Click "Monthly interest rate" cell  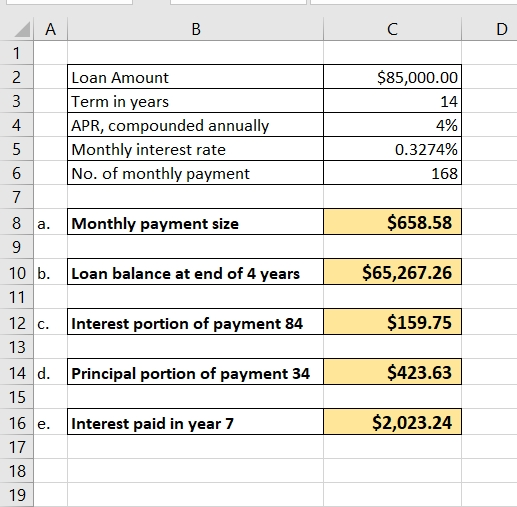pyautogui.click(x=195, y=149)
